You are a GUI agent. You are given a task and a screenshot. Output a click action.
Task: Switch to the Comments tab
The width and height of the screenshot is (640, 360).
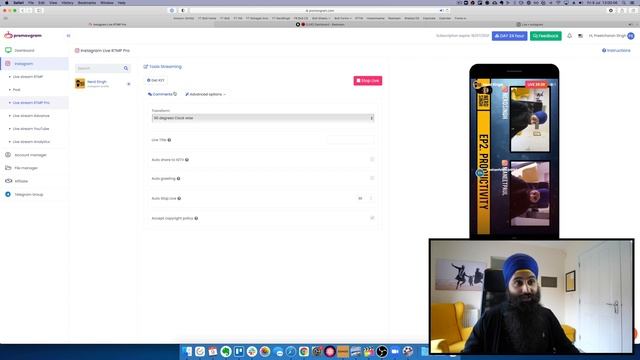click(x=162, y=94)
